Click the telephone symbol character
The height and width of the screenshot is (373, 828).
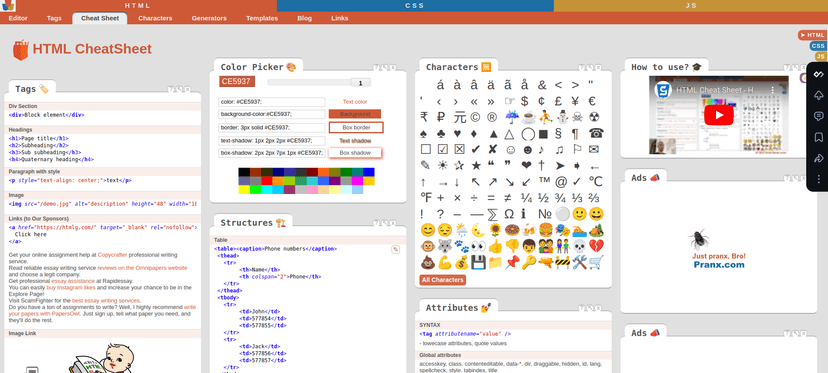(596, 133)
